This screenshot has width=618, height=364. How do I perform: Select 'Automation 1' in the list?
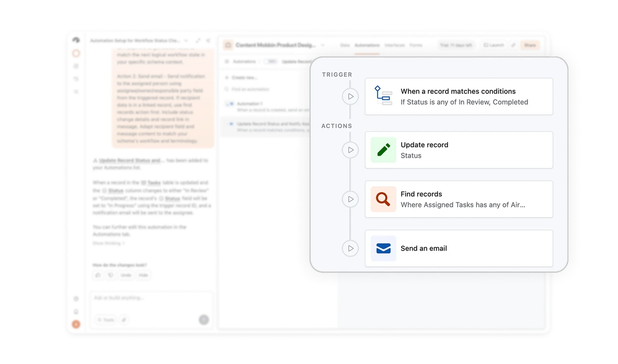265,107
